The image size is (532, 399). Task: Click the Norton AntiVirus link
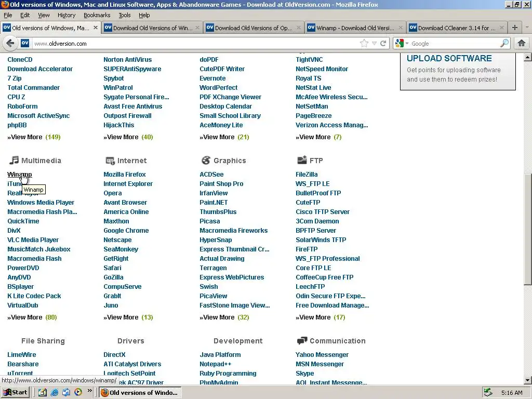128,59
